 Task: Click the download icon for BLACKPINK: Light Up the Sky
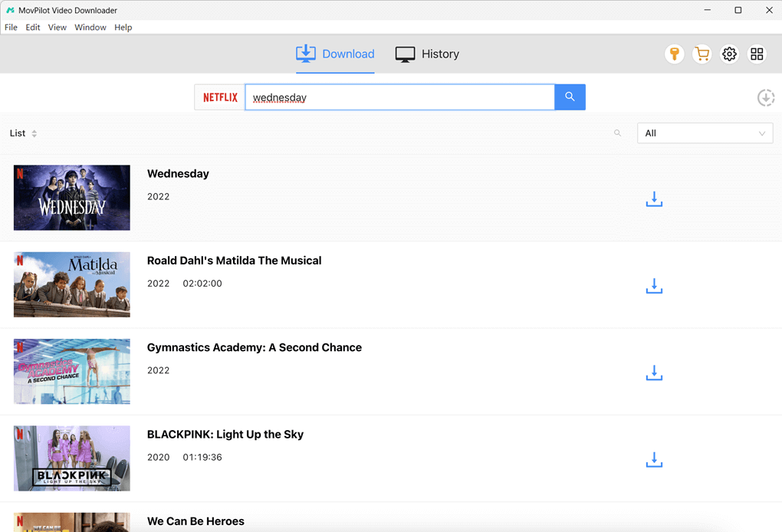[654, 460]
